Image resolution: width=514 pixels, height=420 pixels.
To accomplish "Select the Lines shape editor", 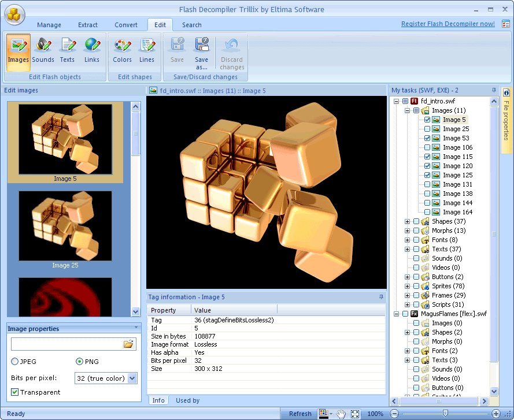I will pyautogui.click(x=146, y=51).
